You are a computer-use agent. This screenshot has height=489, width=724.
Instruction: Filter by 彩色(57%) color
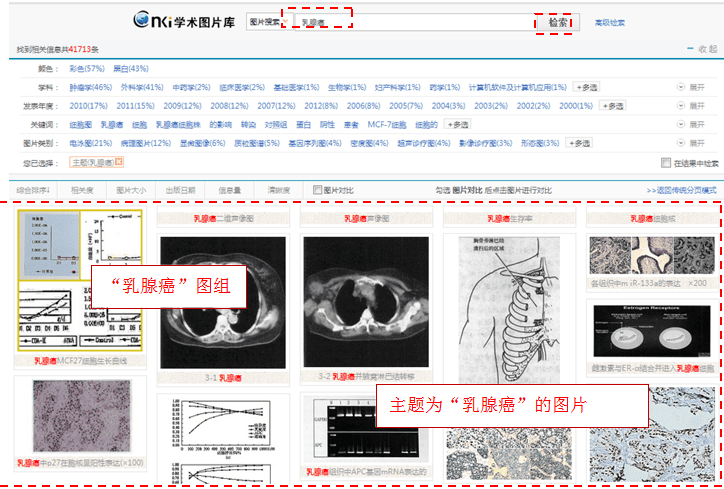pyautogui.click(x=87, y=69)
